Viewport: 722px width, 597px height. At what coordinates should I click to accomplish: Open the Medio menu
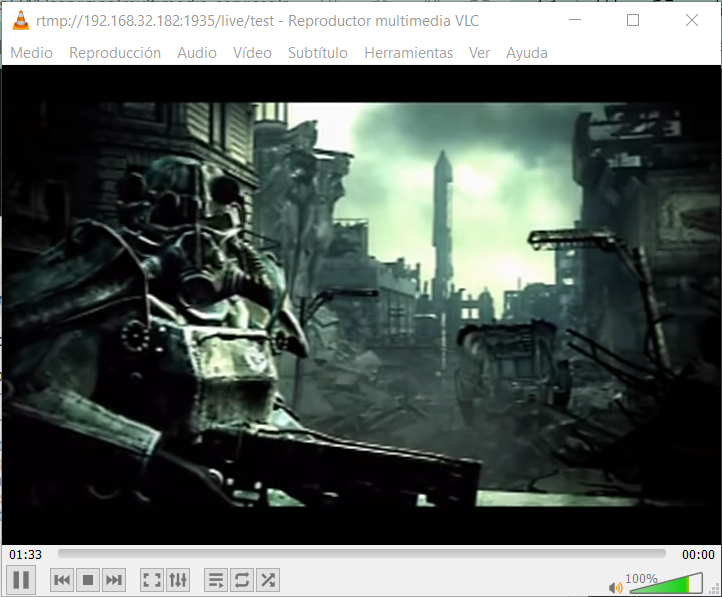pyautogui.click(x=31, y=53)
